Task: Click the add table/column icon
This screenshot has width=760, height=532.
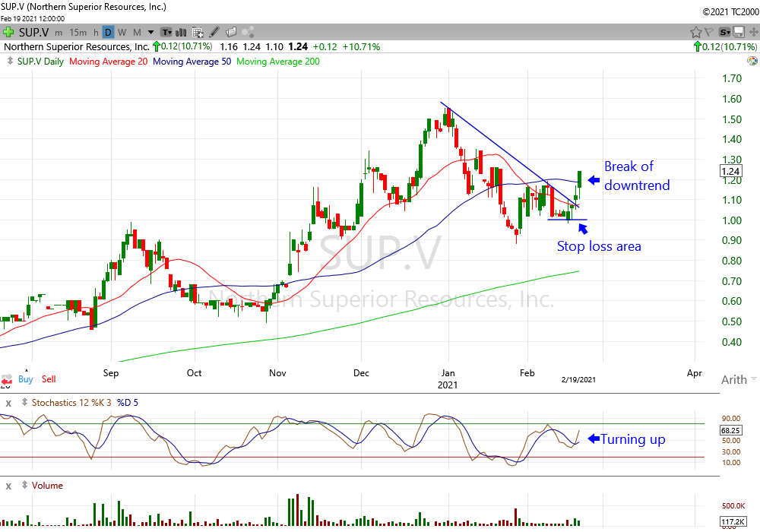Action: [198, 33]
